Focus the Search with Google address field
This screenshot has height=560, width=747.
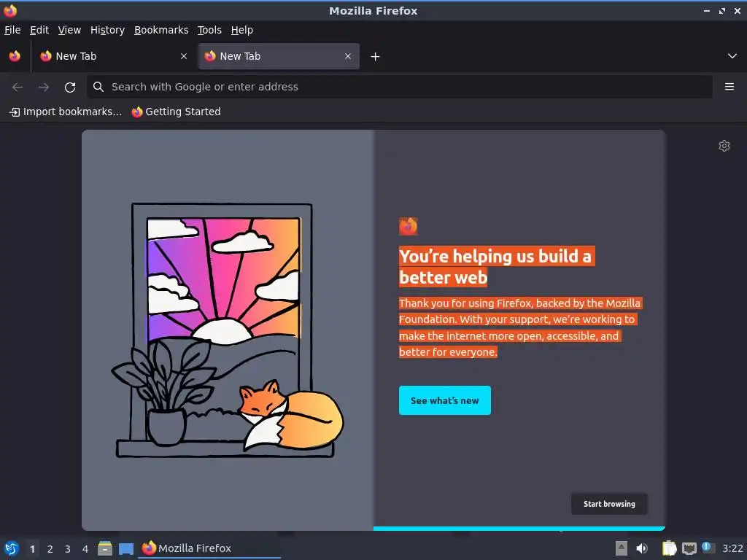(x=400, y=87)
